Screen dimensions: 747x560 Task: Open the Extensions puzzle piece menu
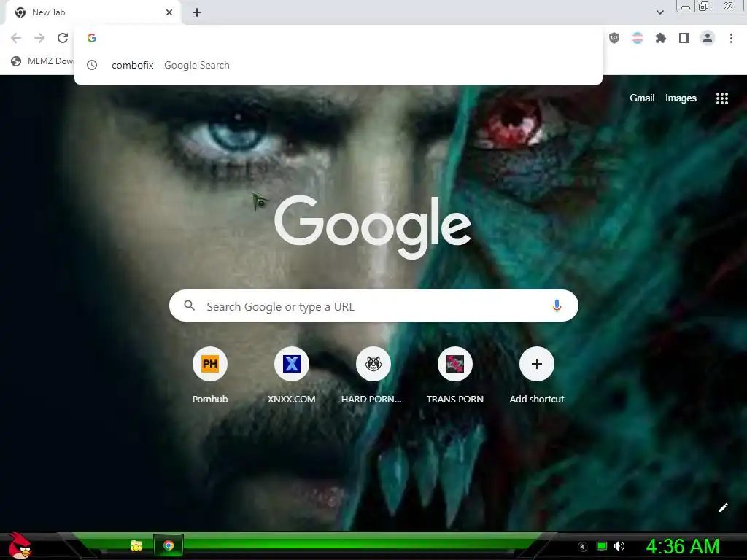pyautogui.click(x=661, y=38)
